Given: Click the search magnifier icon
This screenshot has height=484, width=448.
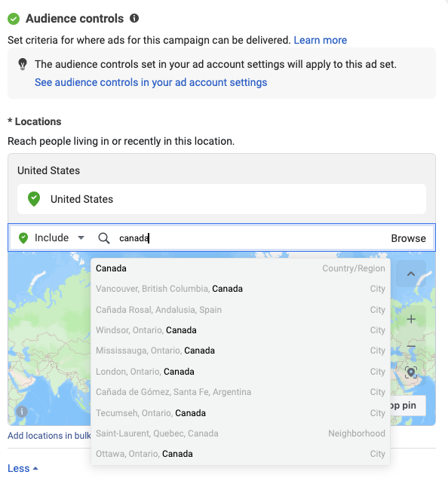Looking at the screenshot, I should [x=104, y=238].
